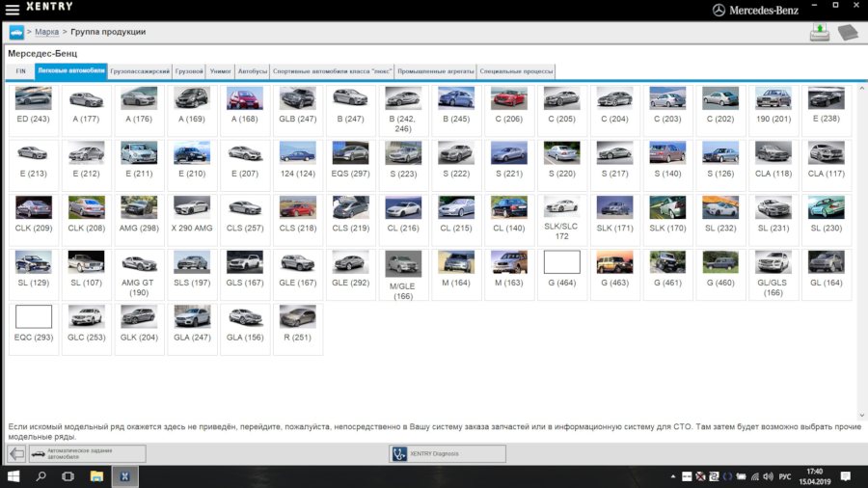Screen dimensions: 868x488
Task: Select the C (205) model series
Action: pos(561,110)
